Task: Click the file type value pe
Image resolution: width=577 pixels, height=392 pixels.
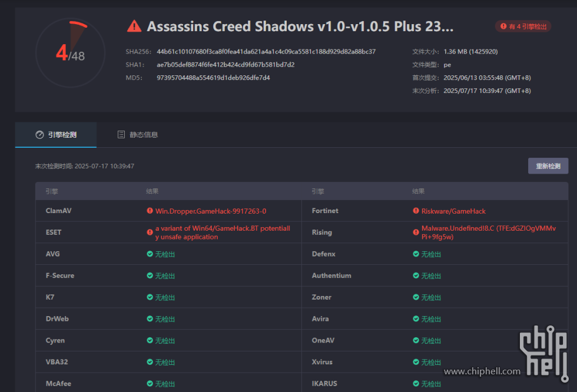Action: (447, 65)
